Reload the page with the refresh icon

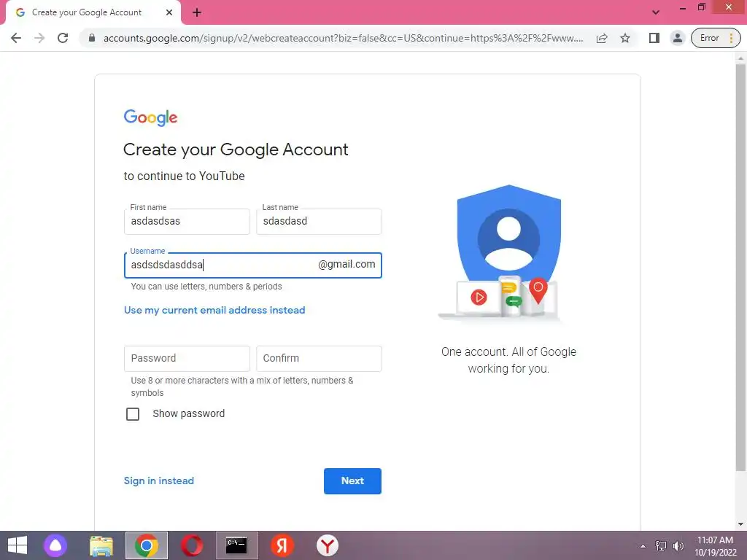tap(63, 38)
